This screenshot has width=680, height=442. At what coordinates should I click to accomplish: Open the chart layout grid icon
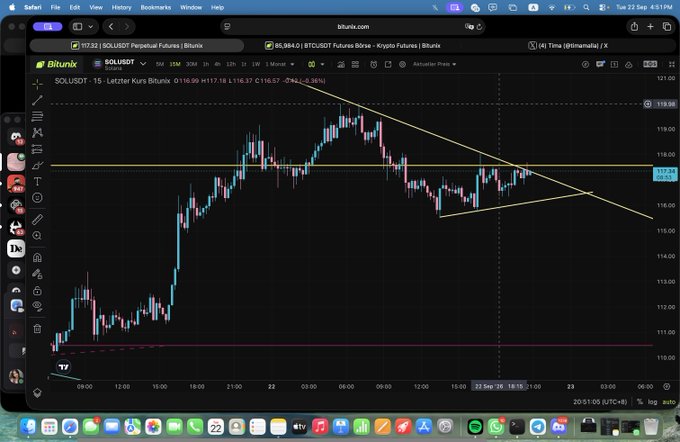click(x=355, y=64)
